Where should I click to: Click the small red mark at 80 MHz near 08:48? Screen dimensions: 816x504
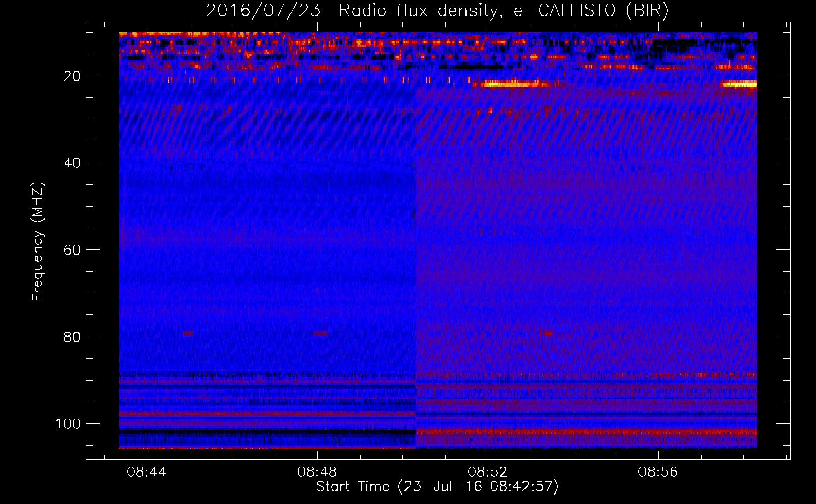pos(320,333)
